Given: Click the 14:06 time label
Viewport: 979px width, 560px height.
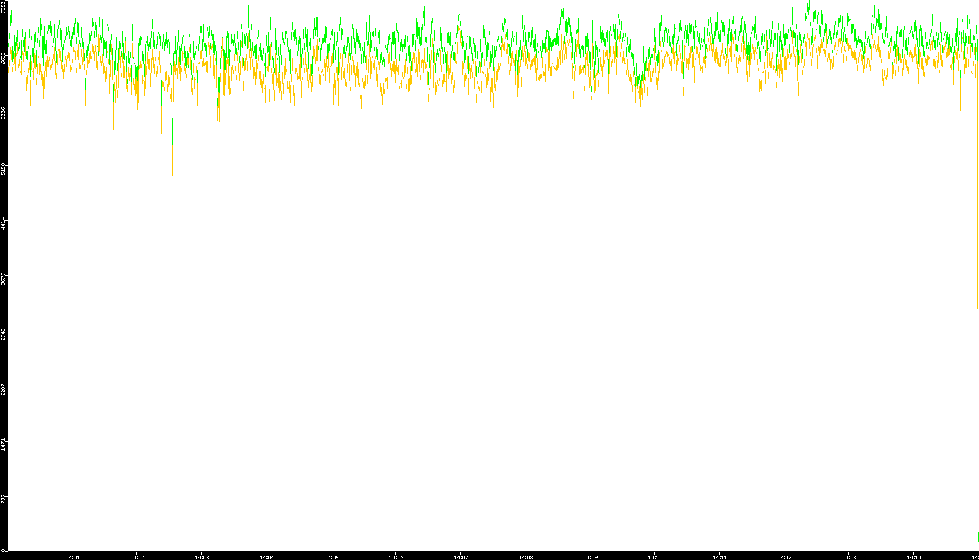Looking at the screenshot, I should 396,557.
